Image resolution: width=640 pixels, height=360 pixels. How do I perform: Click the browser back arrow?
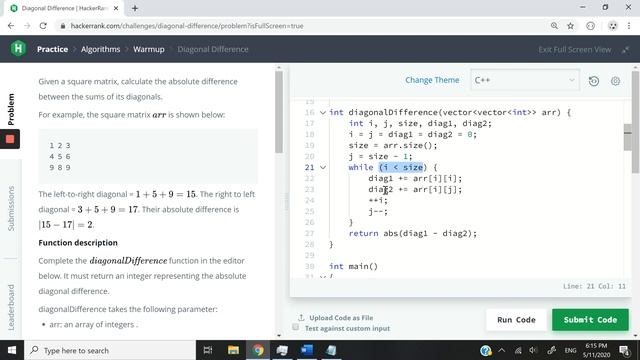tap(11, 26)
